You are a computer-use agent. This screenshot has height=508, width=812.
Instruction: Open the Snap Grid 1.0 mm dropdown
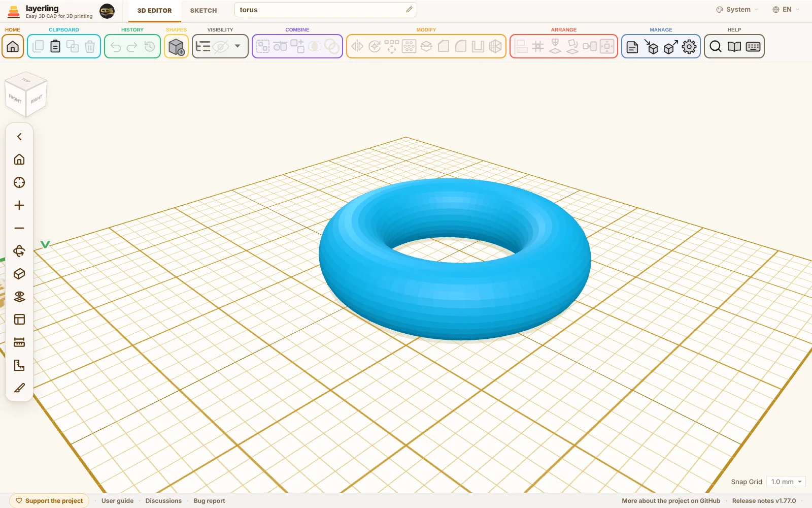tap(786, 482)
